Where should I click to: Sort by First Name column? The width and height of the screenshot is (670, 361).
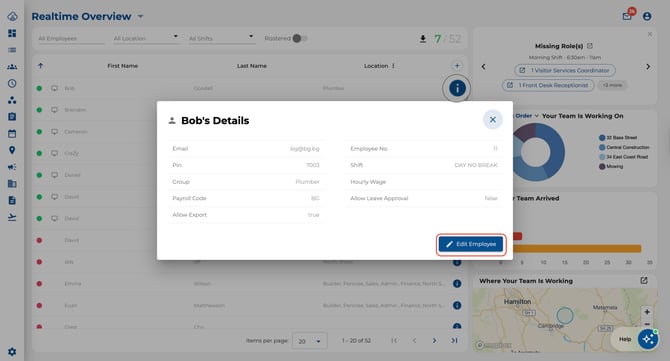[123, 66]
